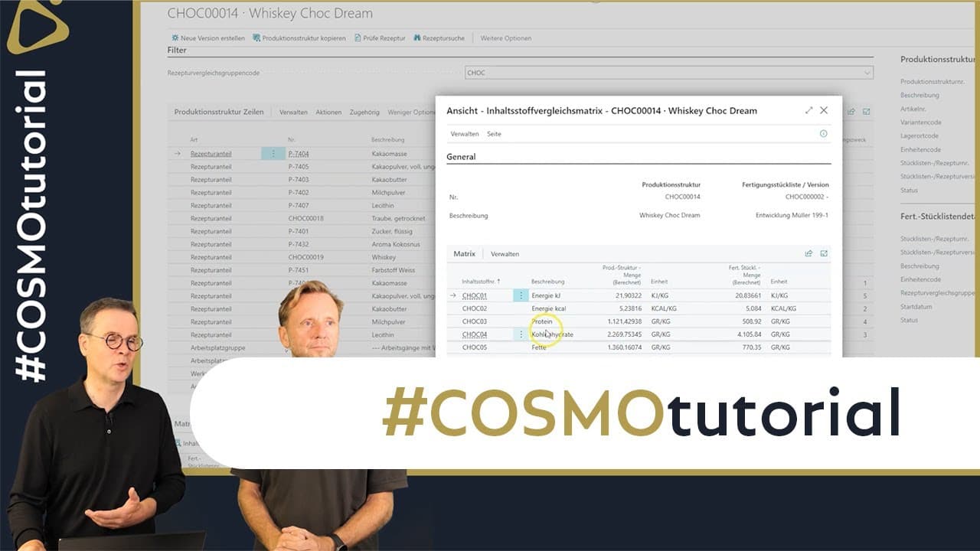
Task: Open the CHOC01 ingredient link
Action: 474,295
